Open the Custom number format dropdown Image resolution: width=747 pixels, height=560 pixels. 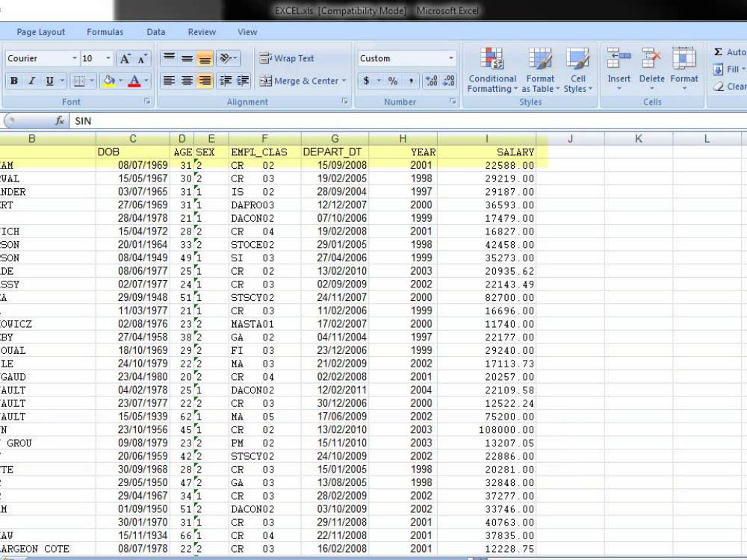[450, 58]
